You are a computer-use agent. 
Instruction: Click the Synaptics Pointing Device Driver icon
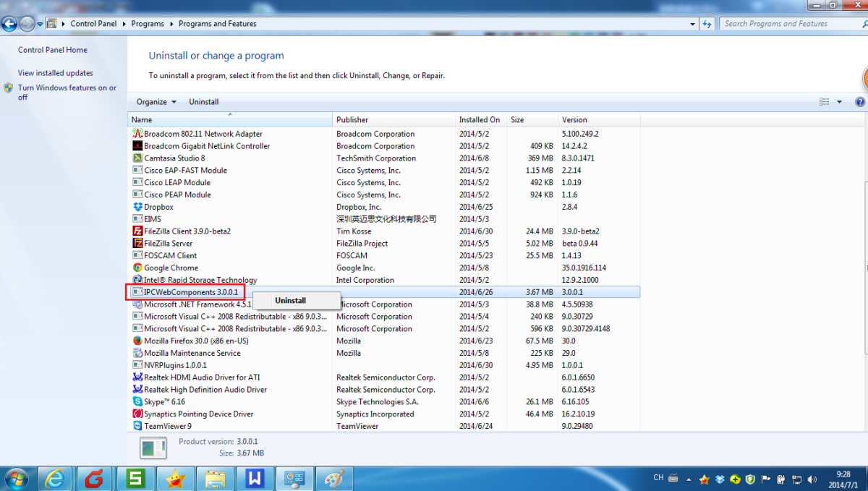[x=138, y=414]
